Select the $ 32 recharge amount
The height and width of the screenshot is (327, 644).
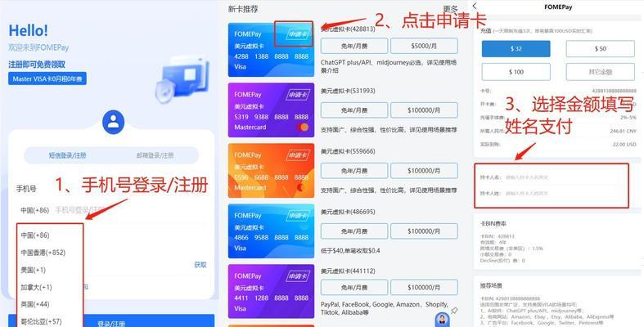(516, 49)
